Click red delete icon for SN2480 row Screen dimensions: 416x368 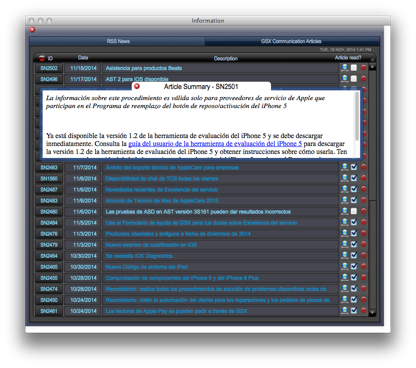click(x=363, y=211)
